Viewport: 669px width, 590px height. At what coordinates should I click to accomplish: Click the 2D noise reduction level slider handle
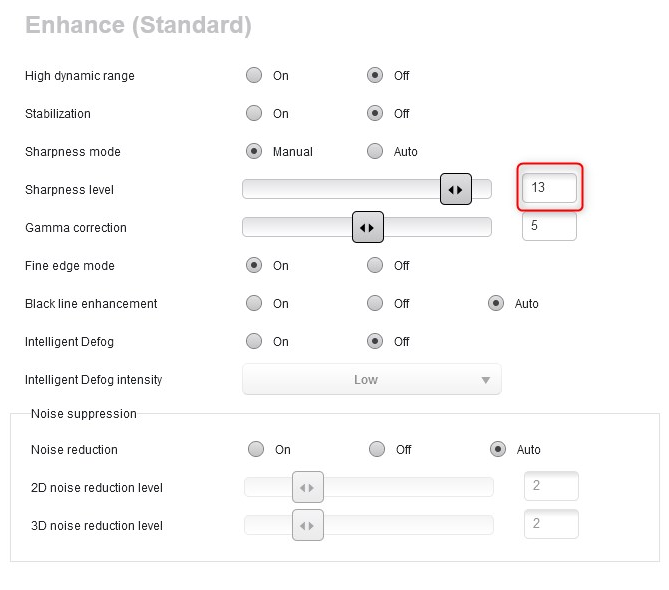pos(308,487)
